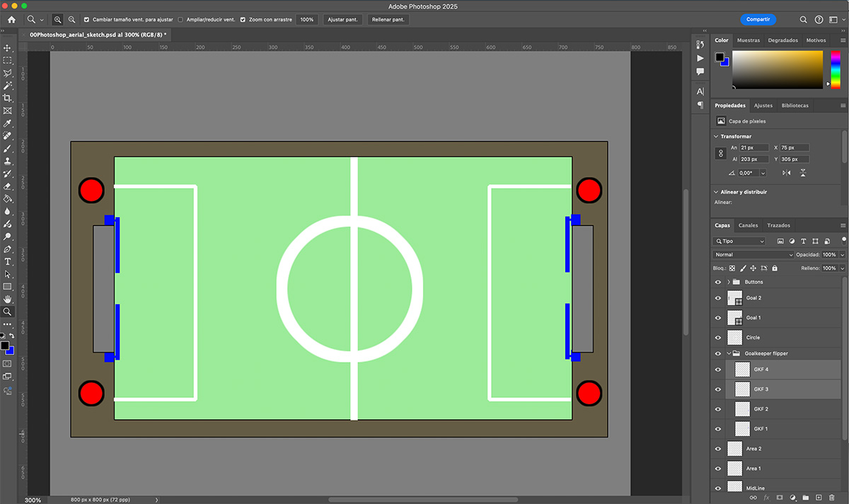Screen dimensions: 849x504
Task: Select the Paint Bucket tool
Action: (x=8, y=199)
